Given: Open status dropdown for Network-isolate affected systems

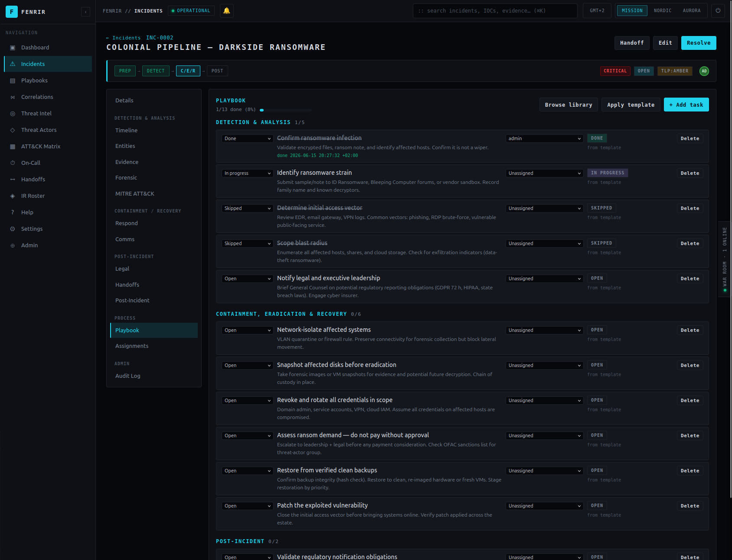Looking at the screenshot, I should pos(248,331).
